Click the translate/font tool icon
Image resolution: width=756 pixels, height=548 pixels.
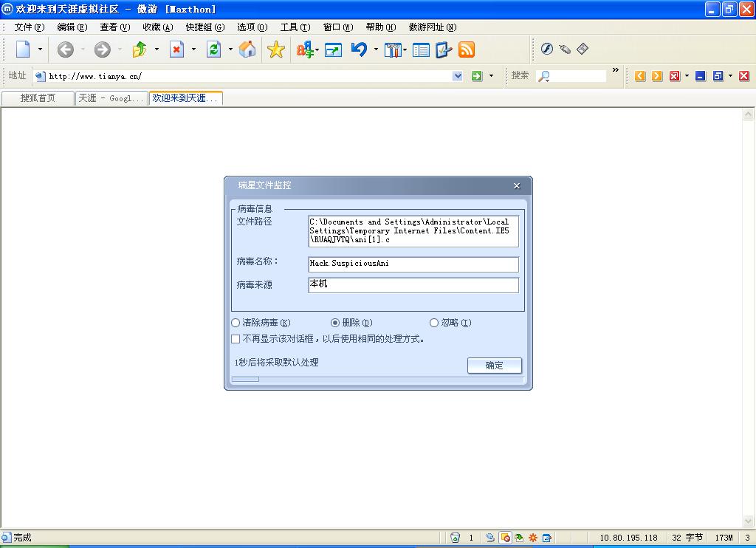305,49
